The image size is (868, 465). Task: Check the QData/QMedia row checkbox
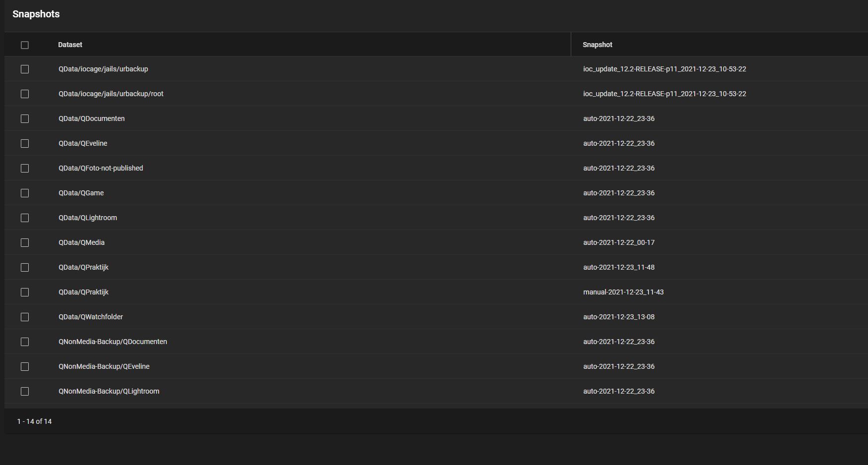pyautogui.click(x=25, y=242)
